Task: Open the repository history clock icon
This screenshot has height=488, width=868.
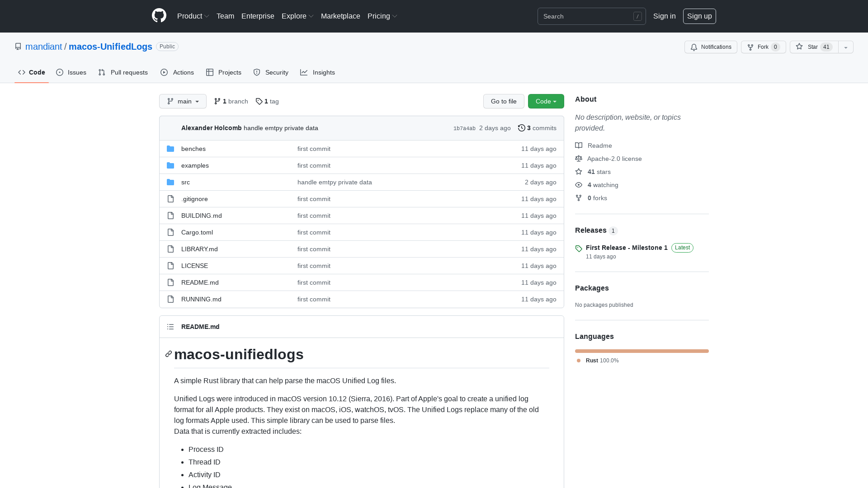Action: 522,128
